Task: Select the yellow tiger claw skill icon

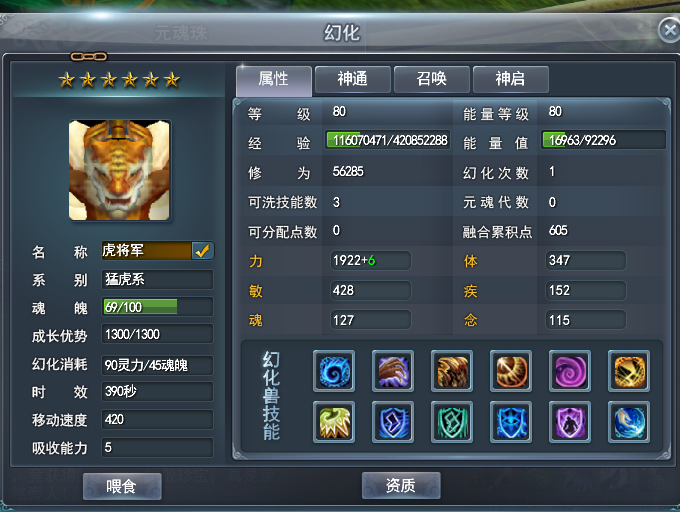Action: 333,422
